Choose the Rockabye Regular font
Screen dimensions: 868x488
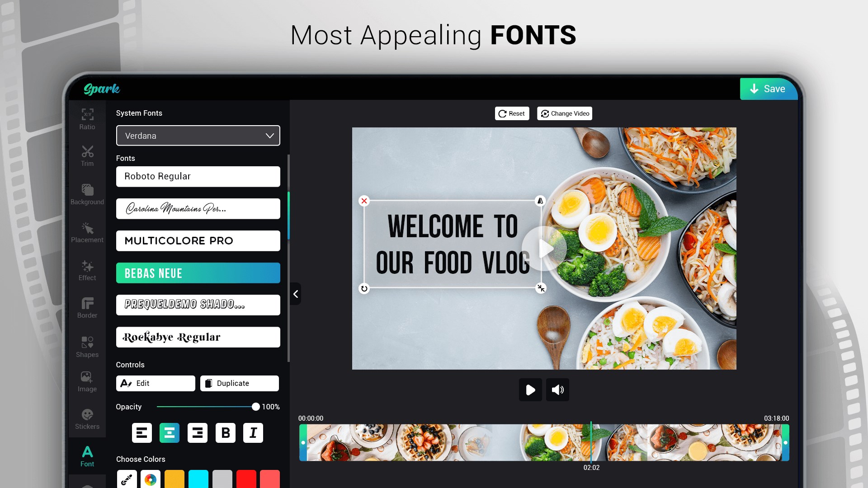(x=198, y=337)
